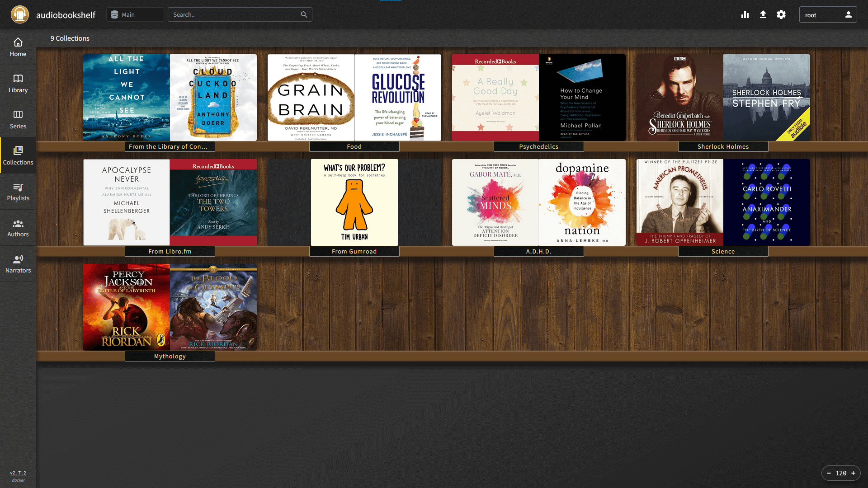The width and height of the screenshot is (868, 488).
Task: Click Cloud Cuckoo Land cover
Action: point(213,98)
